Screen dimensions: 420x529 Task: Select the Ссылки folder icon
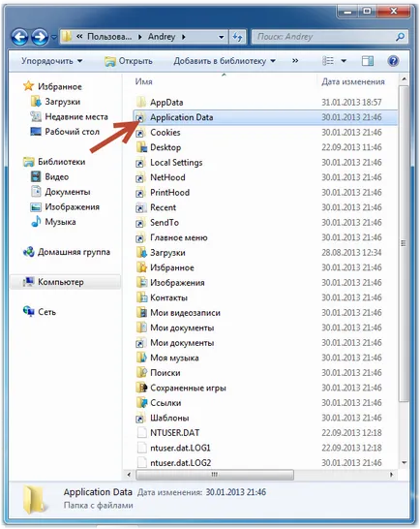[141, 402]
